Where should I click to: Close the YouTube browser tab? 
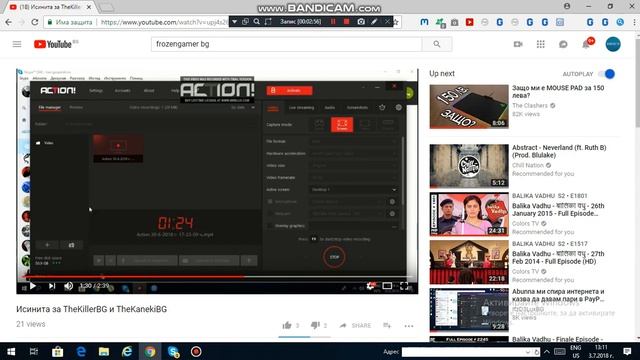click(89, 7)
